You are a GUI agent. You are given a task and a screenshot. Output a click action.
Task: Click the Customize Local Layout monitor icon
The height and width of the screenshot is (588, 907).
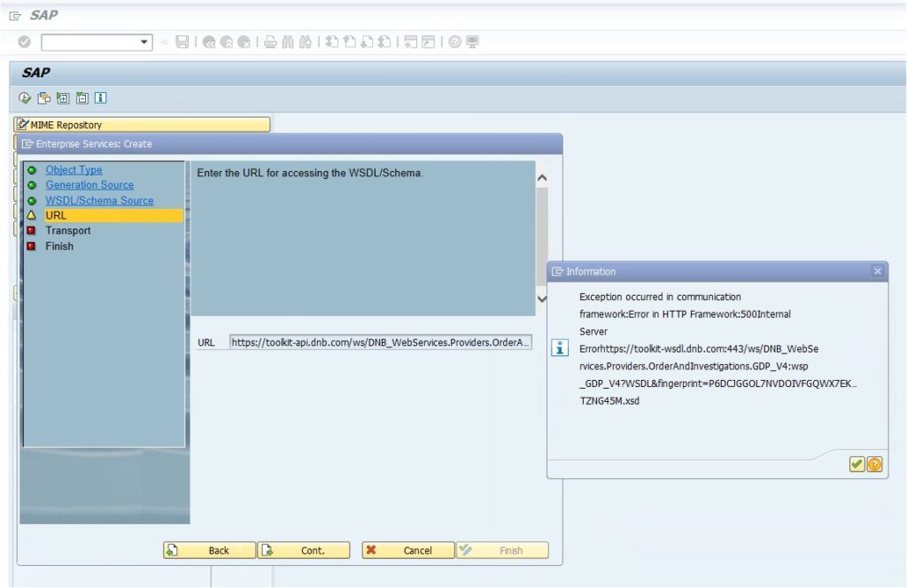pyautogui.click(x=473, y=42)
